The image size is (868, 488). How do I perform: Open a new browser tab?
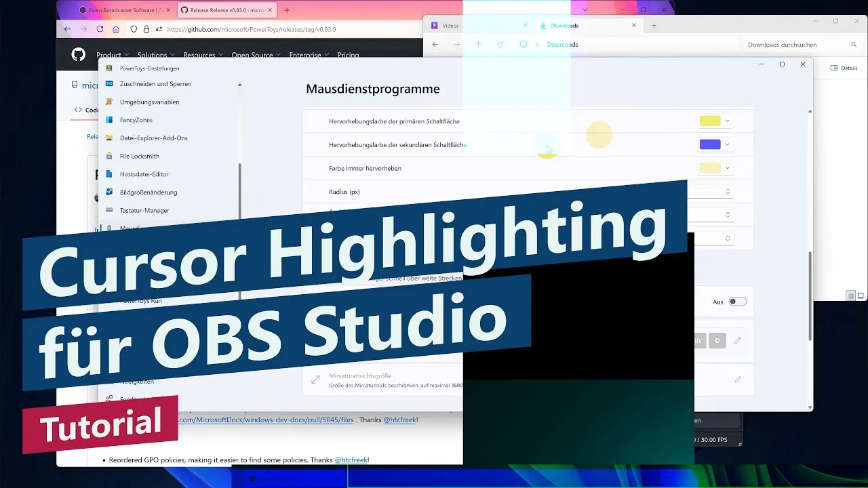287,10
